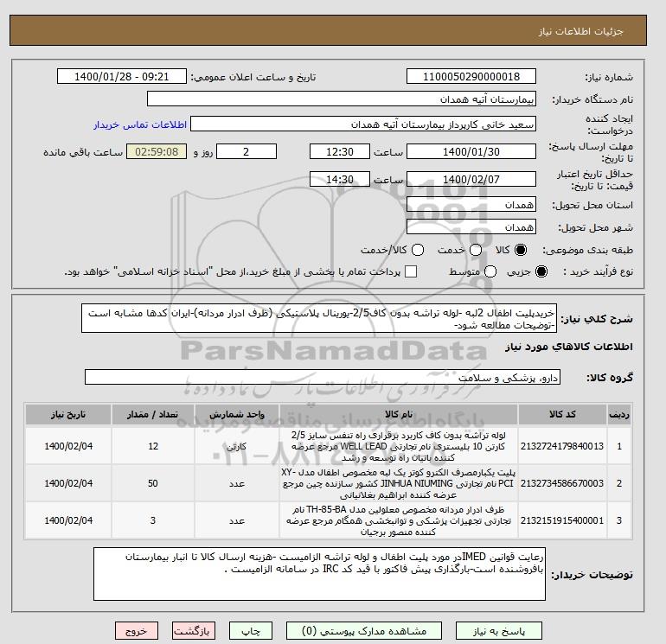Select the جزیی purchase type radio

541,271
